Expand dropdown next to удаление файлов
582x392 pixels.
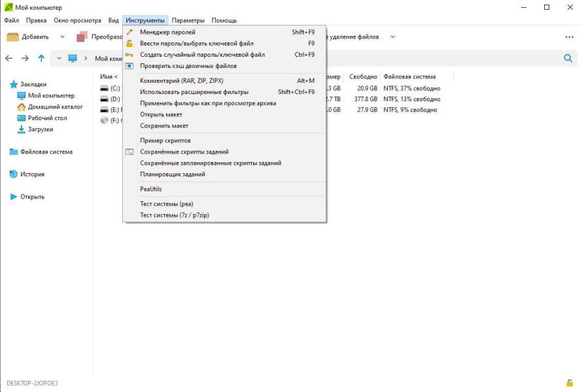tap(393, 37)
